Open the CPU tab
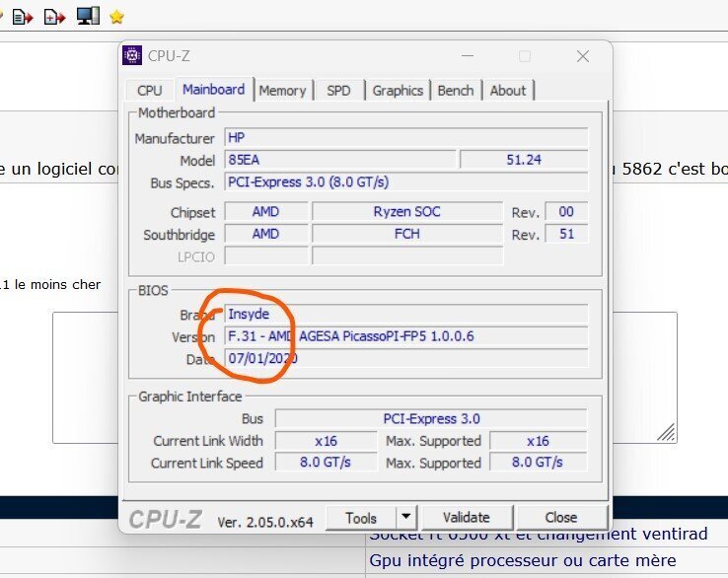Viewport: 728px width, 578px height. point(150,90)
